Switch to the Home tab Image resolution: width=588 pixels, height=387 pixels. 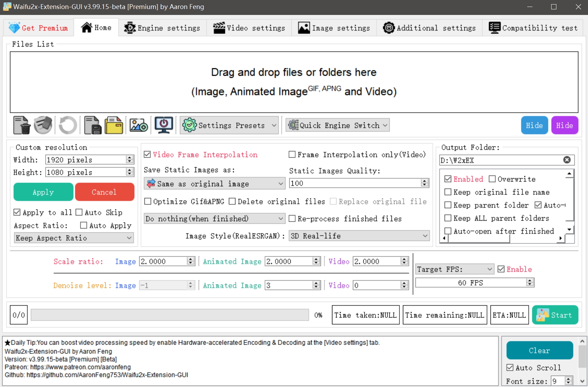point(96,27)
